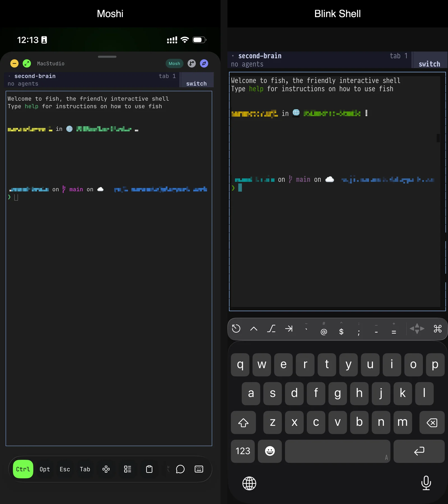Tap the semicolon key in Blink toolbar
The width and height of the screenshot is (448, 504).
click(x=359, y=329)
